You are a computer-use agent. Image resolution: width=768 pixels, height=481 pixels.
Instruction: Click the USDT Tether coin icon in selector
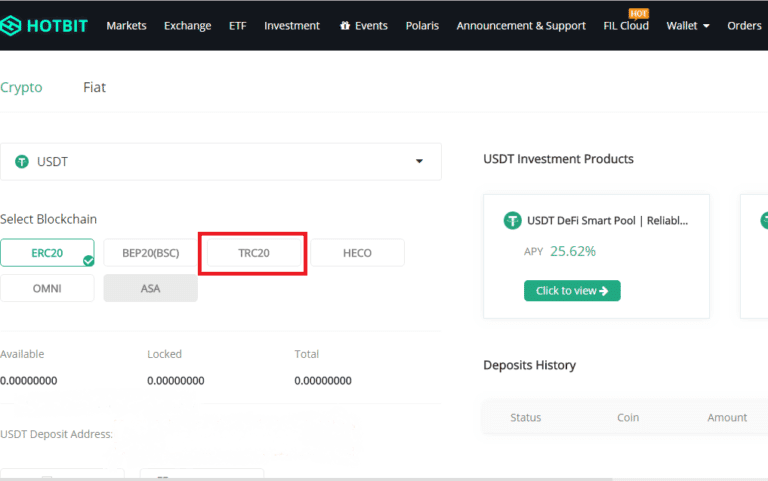pos(22,162)
